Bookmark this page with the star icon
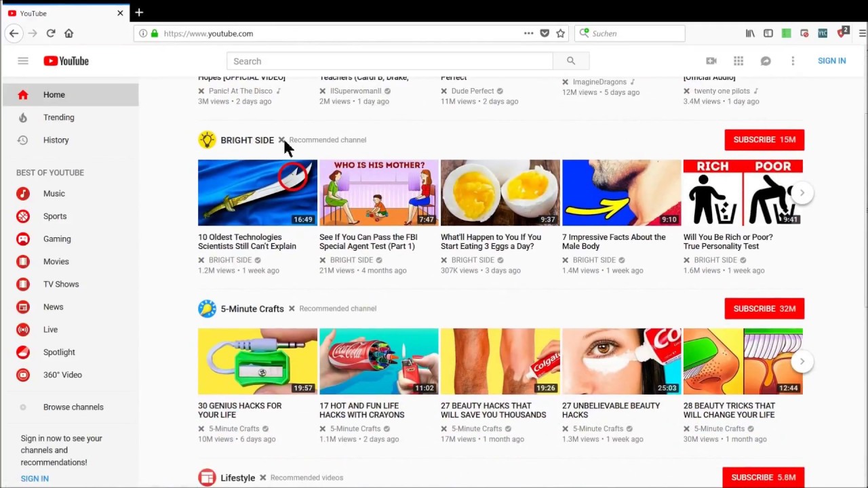 click(561, 33)
